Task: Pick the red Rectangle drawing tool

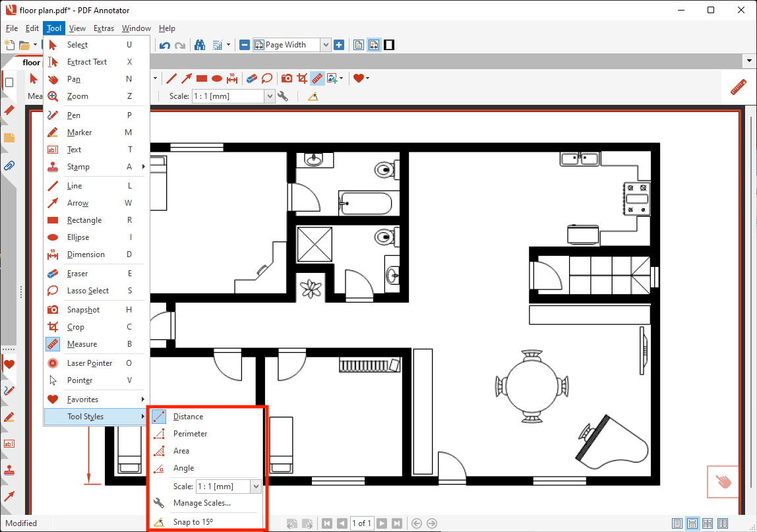Action: coord(201,78)
